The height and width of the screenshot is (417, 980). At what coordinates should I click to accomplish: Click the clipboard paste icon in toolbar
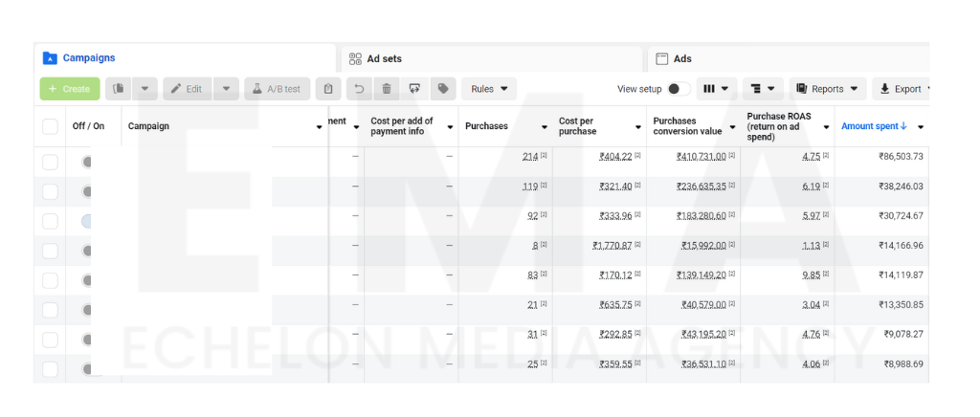[328, 89]
